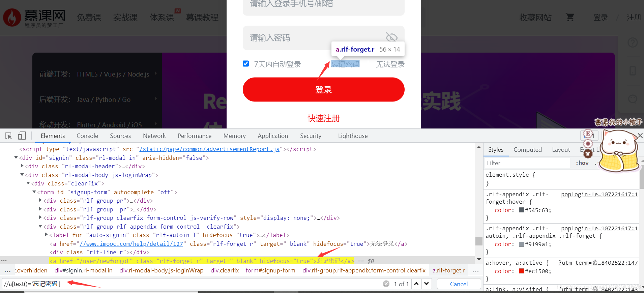This screenshot has height=293, width=644.
Task: Go to previous search result arrow
Action: click(x=416, y=284)
